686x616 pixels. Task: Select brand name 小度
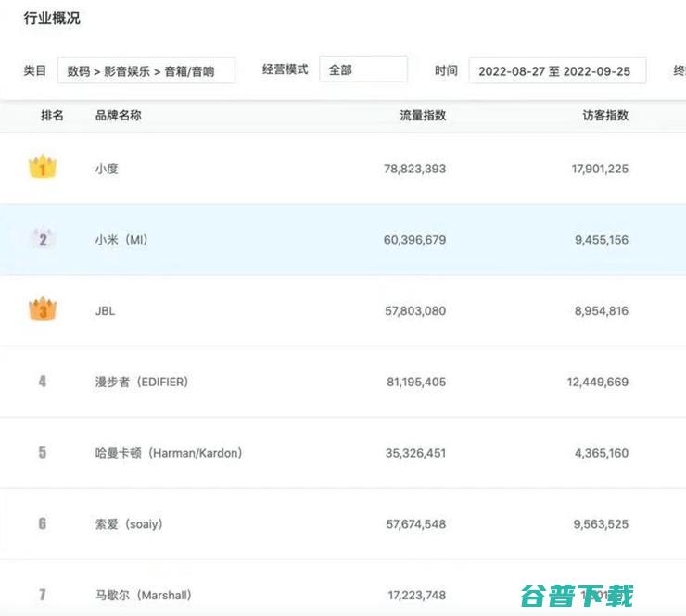click(107, 169)
